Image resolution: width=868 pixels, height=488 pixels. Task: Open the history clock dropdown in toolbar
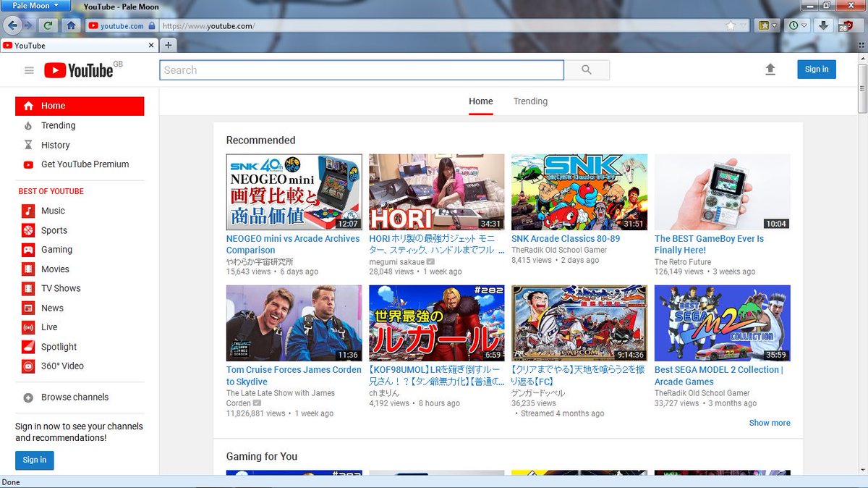pos(798,25)
